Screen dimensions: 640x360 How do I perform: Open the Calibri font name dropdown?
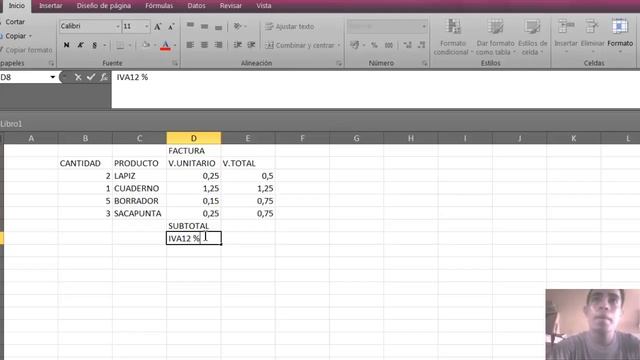(118, 27)
